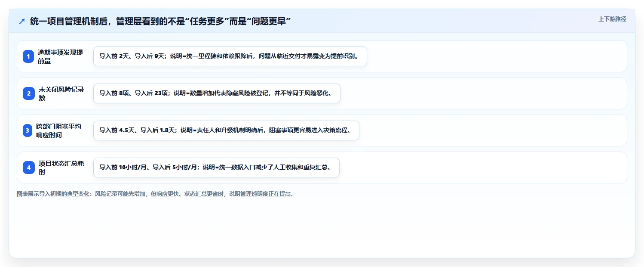
Task: Click the number 1 badge
Action: (28, 56)
